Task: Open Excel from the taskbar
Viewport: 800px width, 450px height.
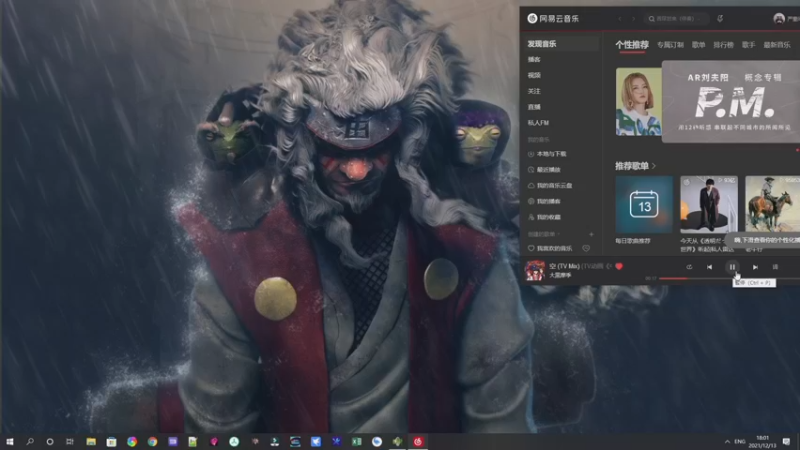Action: click(x=357, y=441)
